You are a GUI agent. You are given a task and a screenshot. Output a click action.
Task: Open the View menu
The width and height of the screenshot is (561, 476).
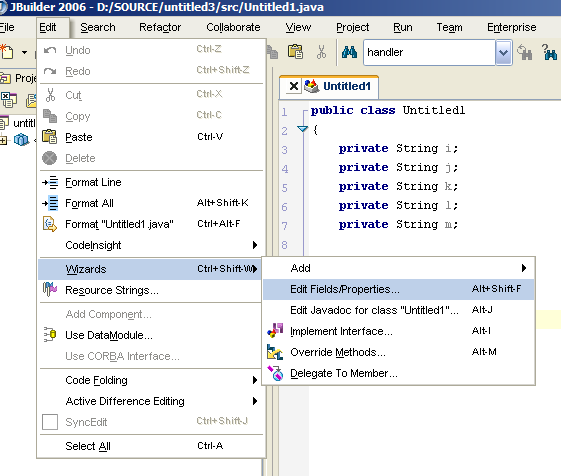298,27
